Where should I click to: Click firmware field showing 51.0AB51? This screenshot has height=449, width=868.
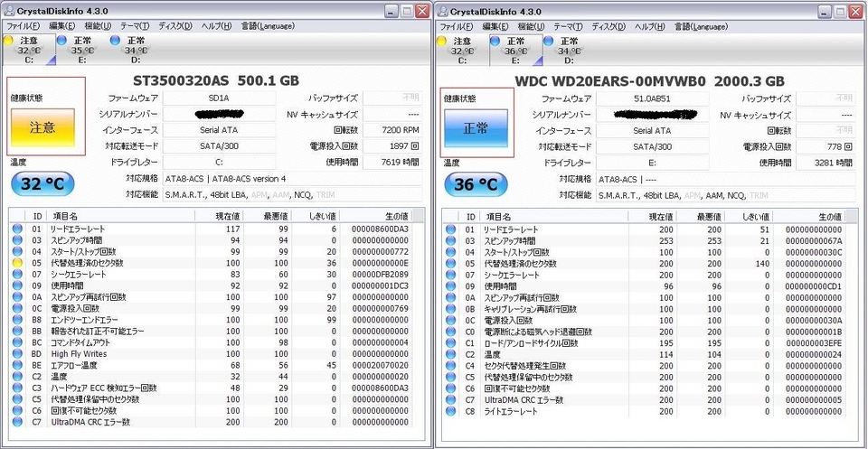pyautogui.click(x=652, y=98)
